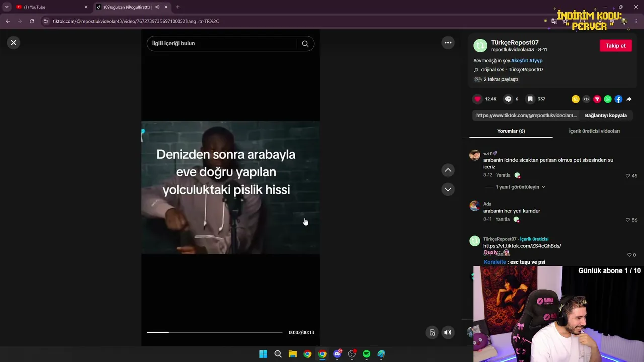The width and height of the screenshot is (644, 362).
Task: Open Discord from the taskbar
Action: tap(337, 354)
